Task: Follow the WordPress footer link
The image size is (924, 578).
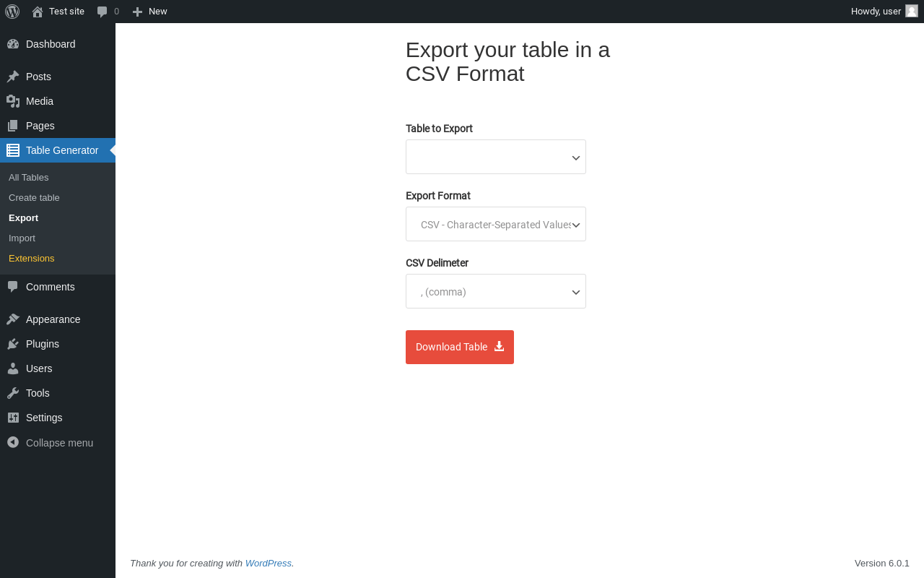Action: pyautogui.click(x=268, y=564)
